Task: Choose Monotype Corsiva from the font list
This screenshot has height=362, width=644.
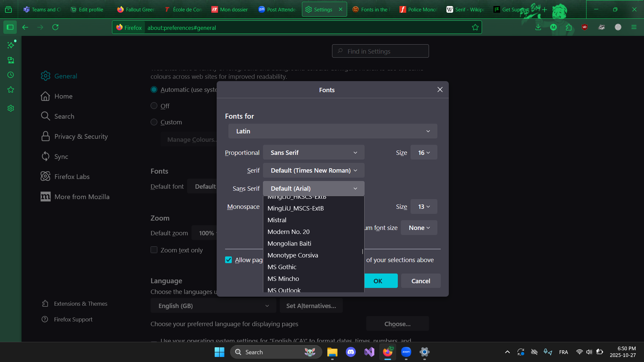Action: tap(292, 255)
